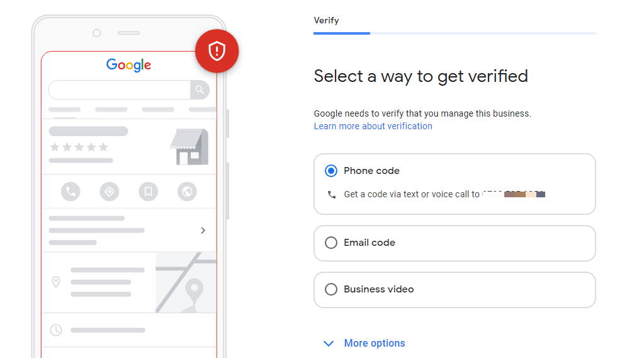The height and width of the screenshot is (358, 644).
Task: Click the location pin icon in mockup
Action: click(x=56, y=282)
